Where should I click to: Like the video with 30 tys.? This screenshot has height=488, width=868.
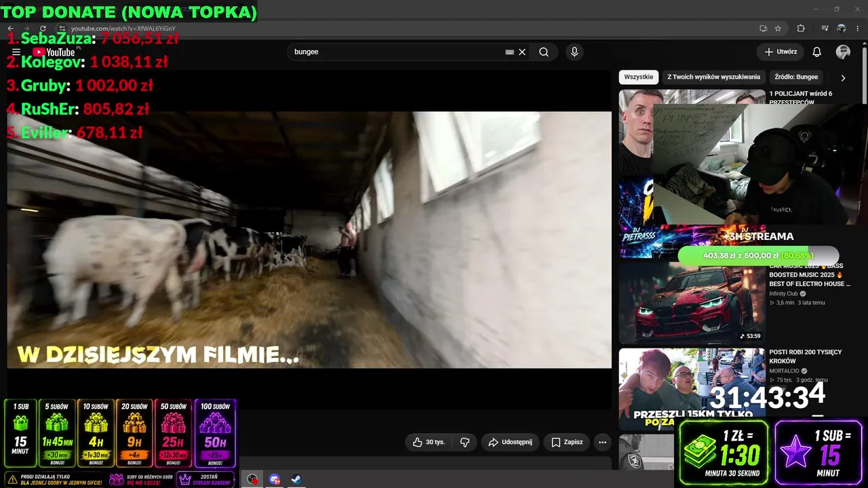click(429, 442)
